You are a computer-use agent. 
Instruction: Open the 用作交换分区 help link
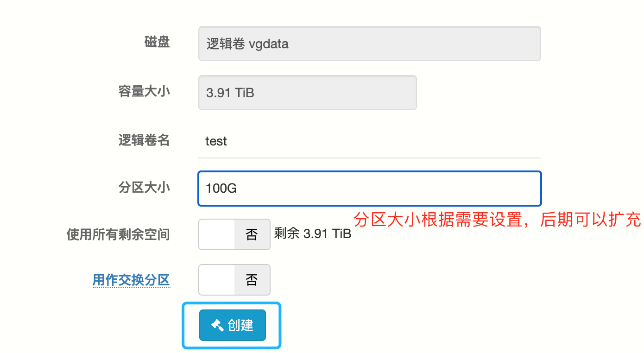click(x=131, y=280)
